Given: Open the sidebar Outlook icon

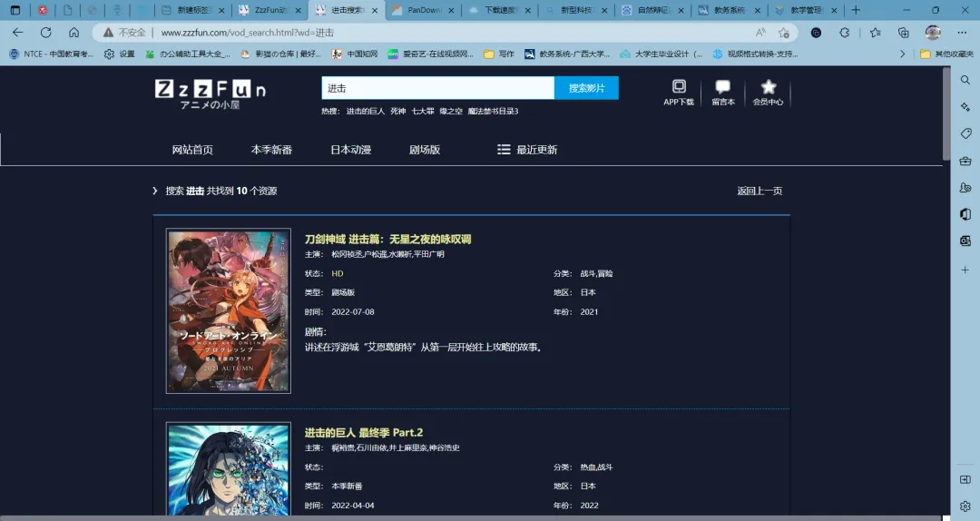Looking at the screenshot, I should (965, 241).
